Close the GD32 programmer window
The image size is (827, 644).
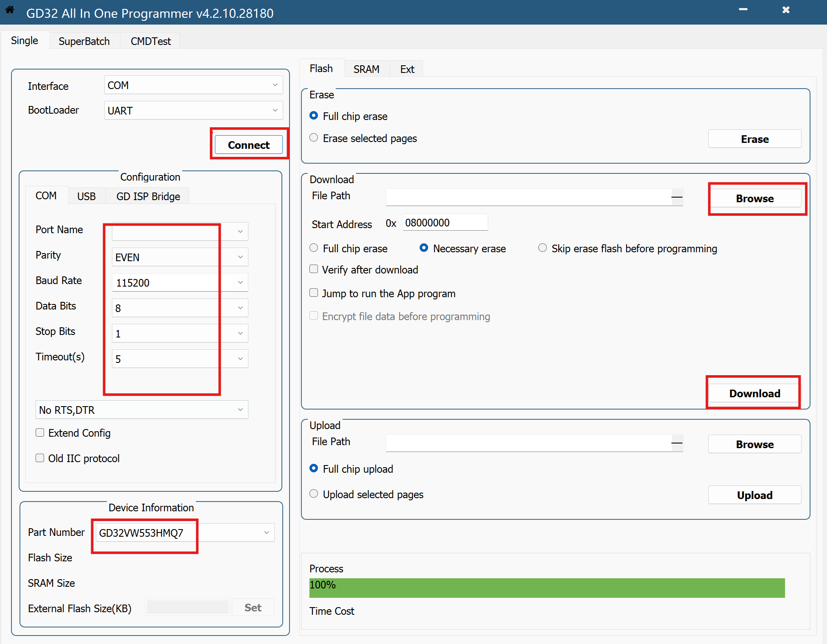[786, 10]
